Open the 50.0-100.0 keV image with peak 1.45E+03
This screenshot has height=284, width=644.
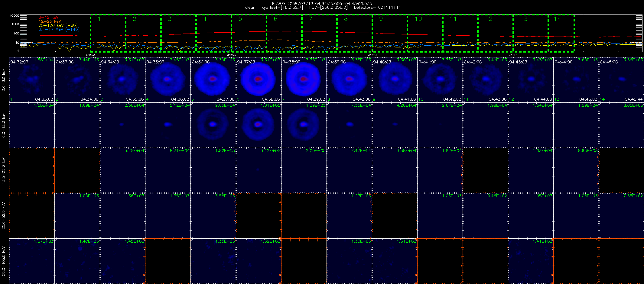point(122,261)
